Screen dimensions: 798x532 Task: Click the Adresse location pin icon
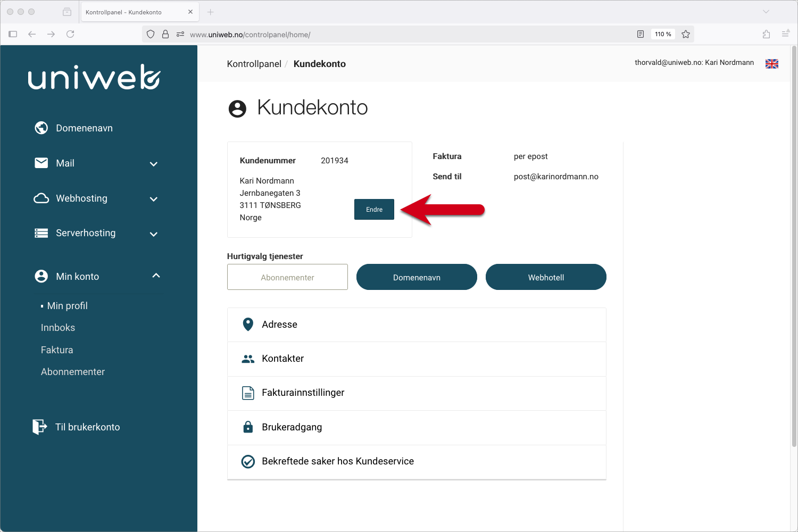[x=248, y=325]
